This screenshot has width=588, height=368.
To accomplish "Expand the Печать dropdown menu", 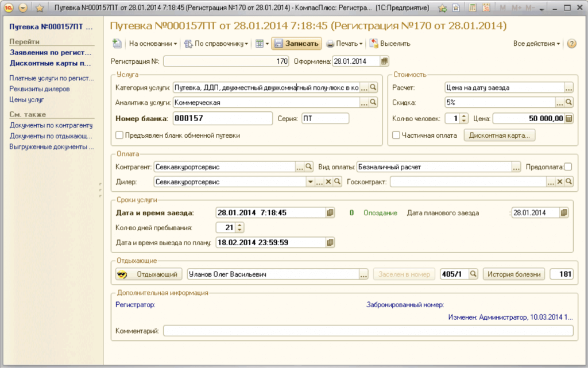I will 345,44.
